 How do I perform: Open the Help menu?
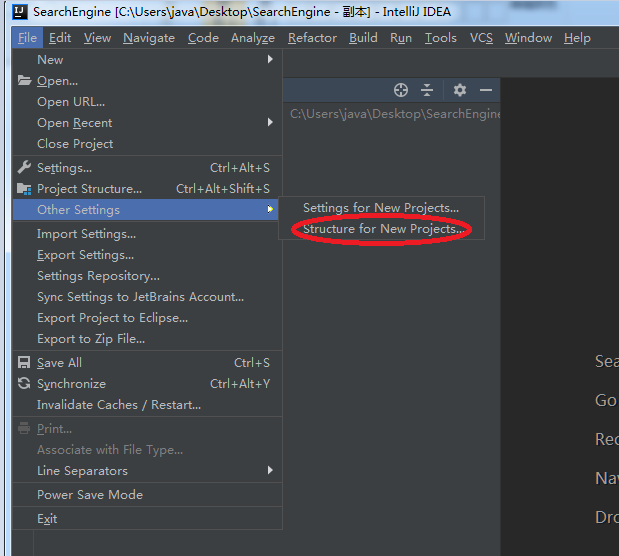(x=577, y=38)
